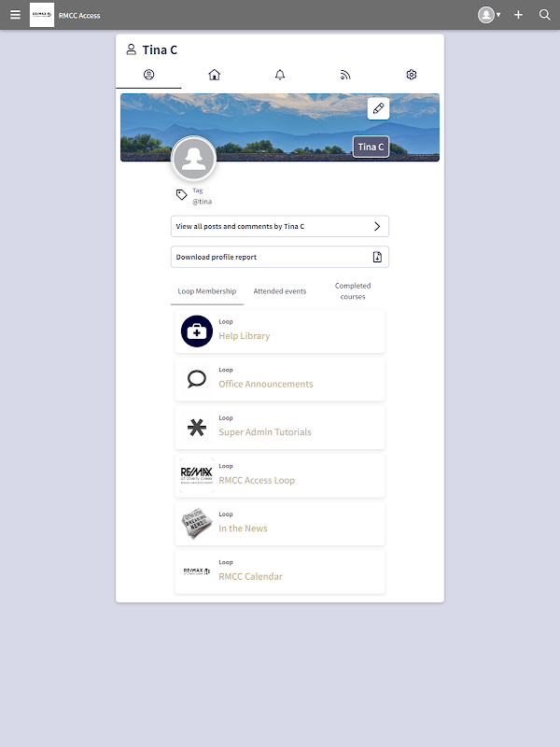The width and height of the screenshot is (560, 747).
Task: Select the profile person tab icon
Action: tap(148, 75)
